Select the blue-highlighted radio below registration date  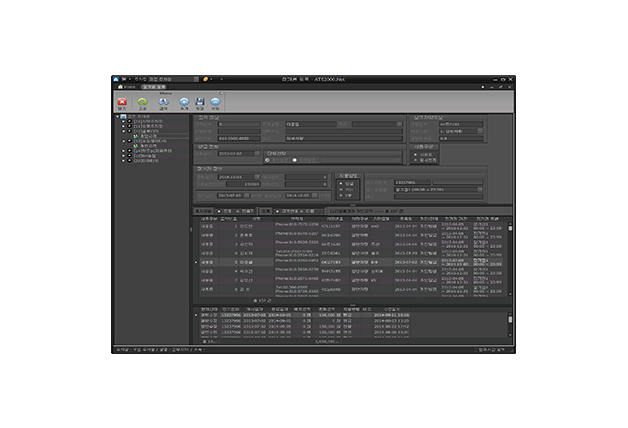tap(268, 160)
